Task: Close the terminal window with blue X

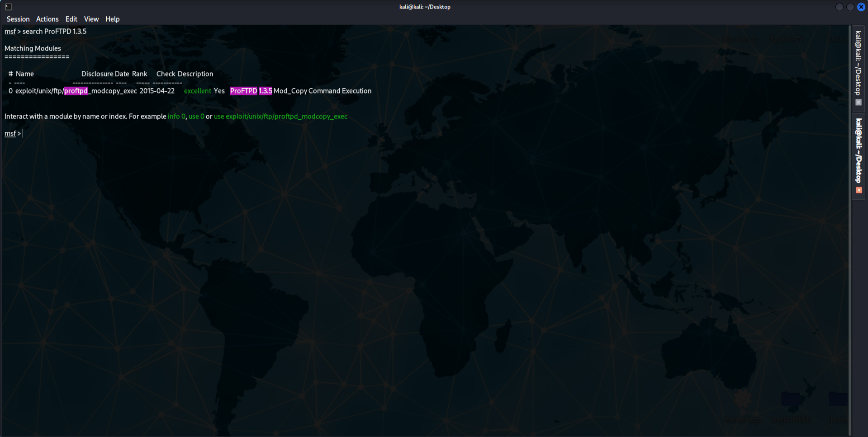Action: coord(861,7)
